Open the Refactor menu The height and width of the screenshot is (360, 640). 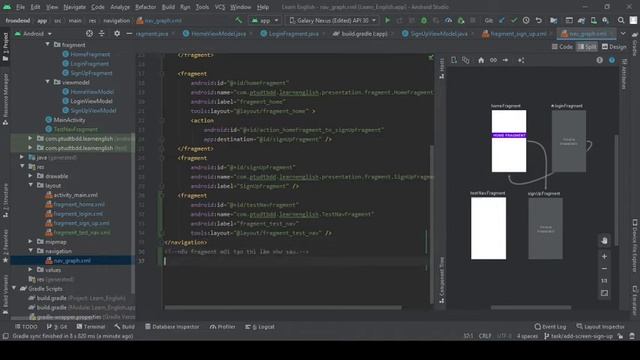[x=145, y=7]
